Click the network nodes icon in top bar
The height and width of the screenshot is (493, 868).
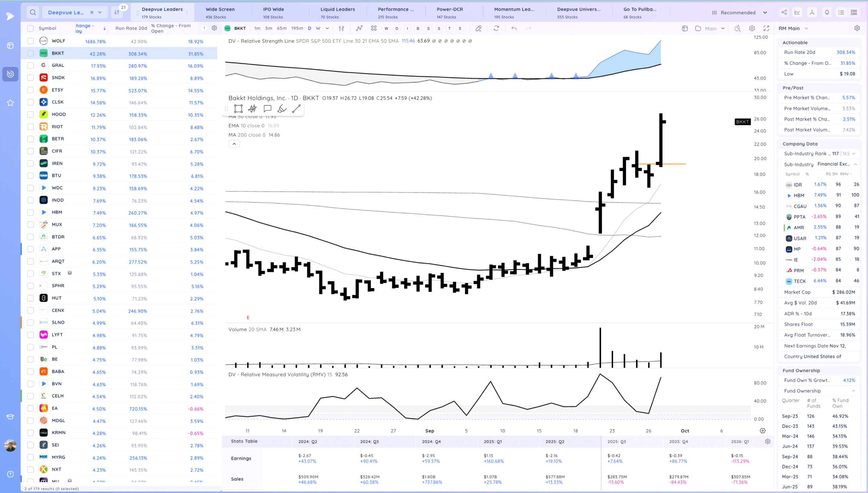812,13
